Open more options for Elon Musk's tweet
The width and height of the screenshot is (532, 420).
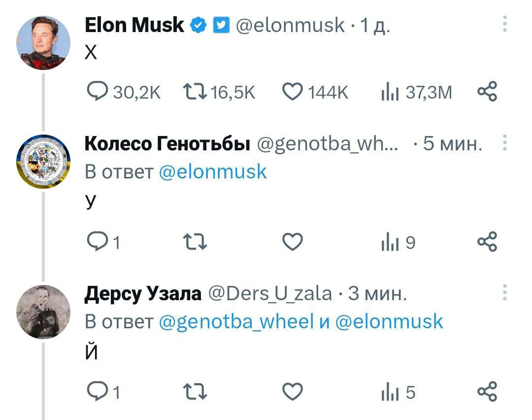point(504,24)
